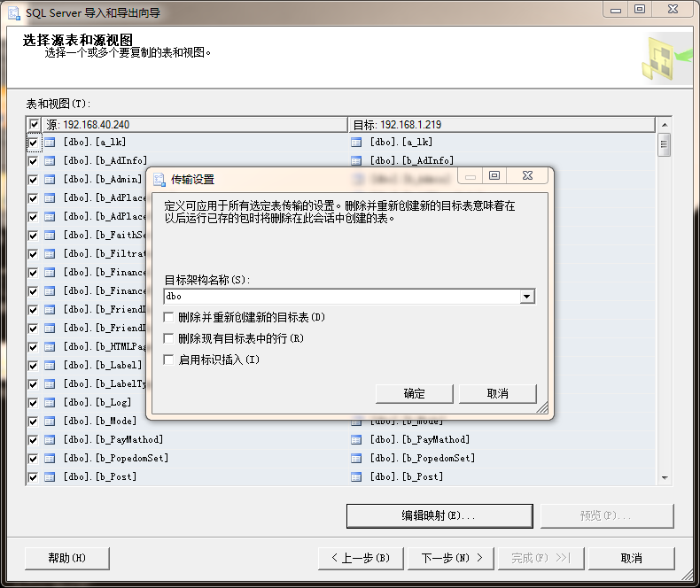Screen dimensions: 700x588
Task: Click the table icon beside source [dbo].[b_Mode]
Action: [x=50, y=422]
